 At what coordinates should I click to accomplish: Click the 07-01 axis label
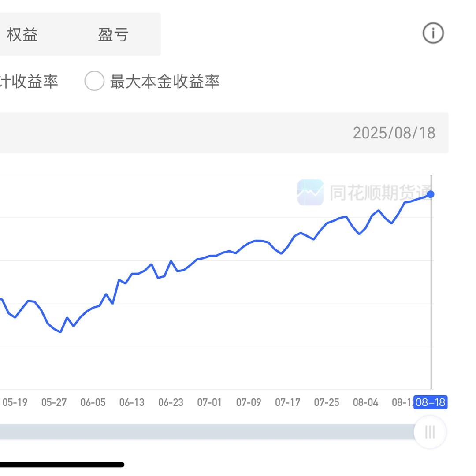tap(209, 402)
